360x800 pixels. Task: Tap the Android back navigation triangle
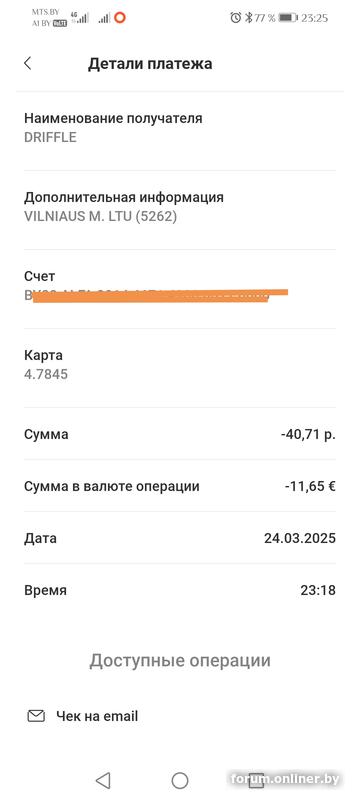click(x=103, y=780)
